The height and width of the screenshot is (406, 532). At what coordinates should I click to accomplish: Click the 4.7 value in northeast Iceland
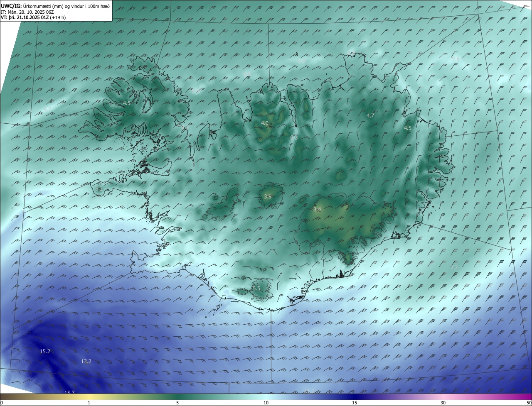pyautogui.click(x=370, y=115)
